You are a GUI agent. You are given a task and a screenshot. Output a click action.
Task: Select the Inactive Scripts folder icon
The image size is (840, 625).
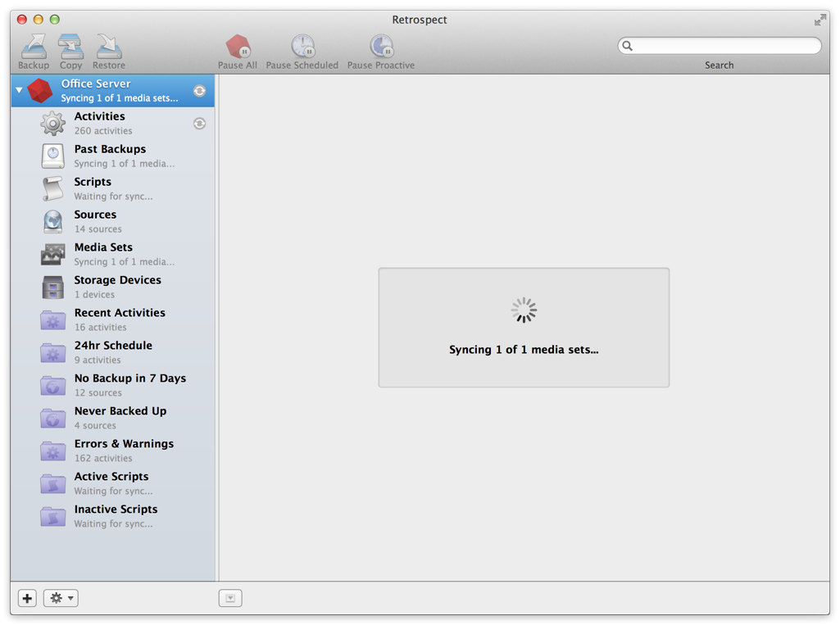tap(53, 516)
